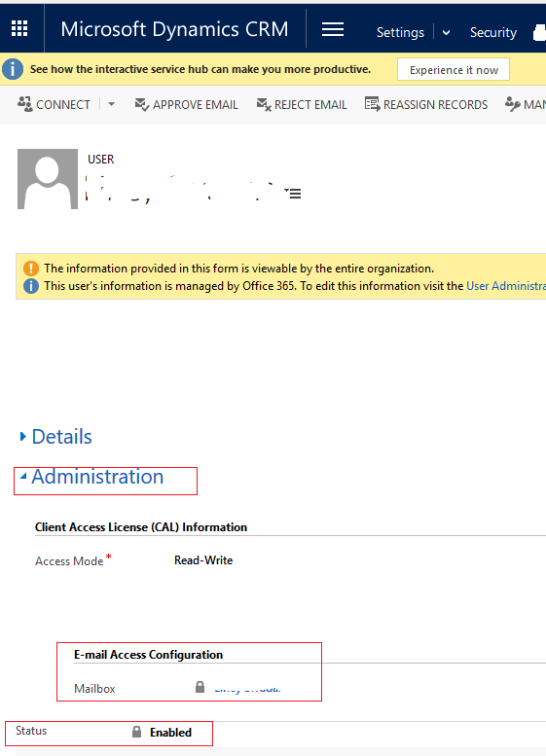546x756 pixels.
Task: Click the Reassign Records icon
Action: tap(373, 104)
